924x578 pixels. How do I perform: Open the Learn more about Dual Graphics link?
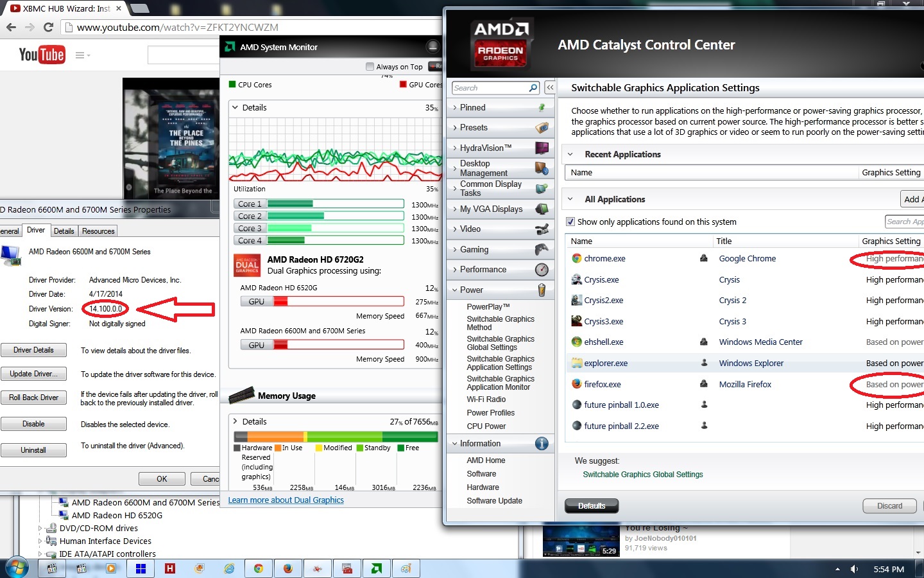coord(286,500)
